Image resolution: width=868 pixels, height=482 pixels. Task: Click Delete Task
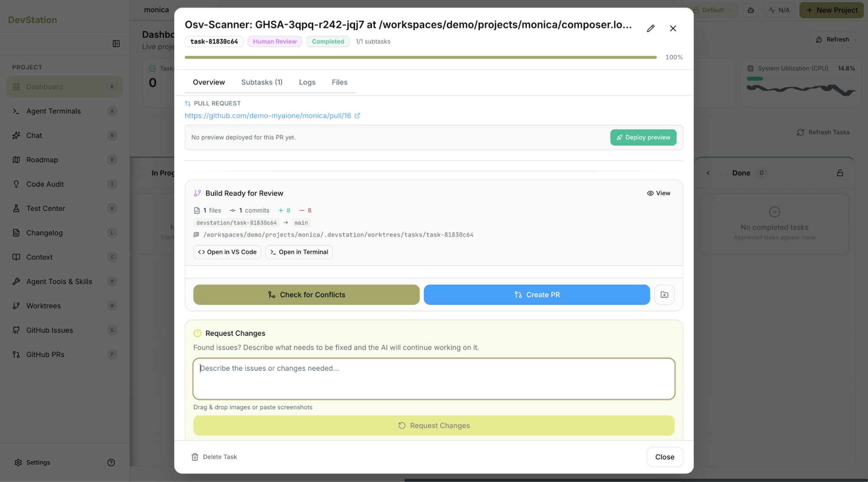point(214,457)
